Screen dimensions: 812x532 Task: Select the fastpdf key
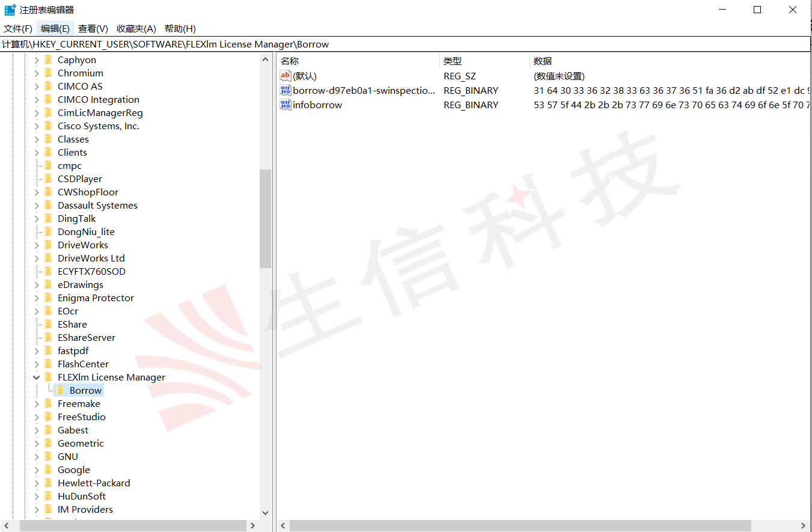[x=73, y=350]
